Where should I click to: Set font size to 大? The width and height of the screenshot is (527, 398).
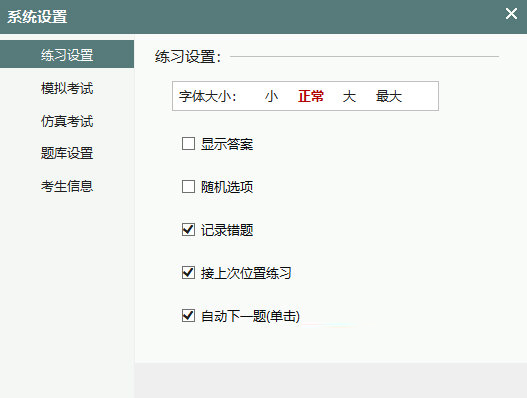tap(349, 96)
